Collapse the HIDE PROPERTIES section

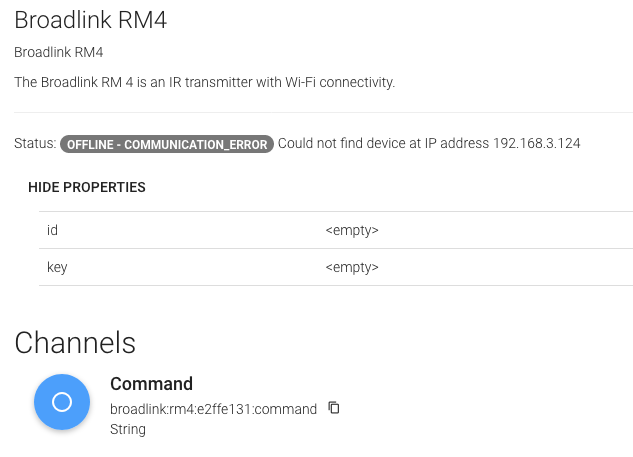pyautogui.click(x=87, y=187)
